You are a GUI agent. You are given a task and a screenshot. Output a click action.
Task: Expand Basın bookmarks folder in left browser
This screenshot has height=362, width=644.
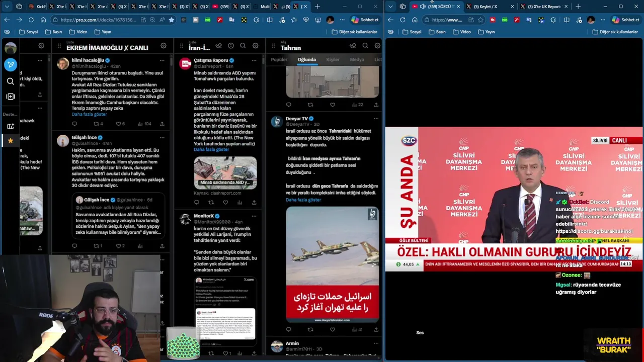(x=53, y=32)
